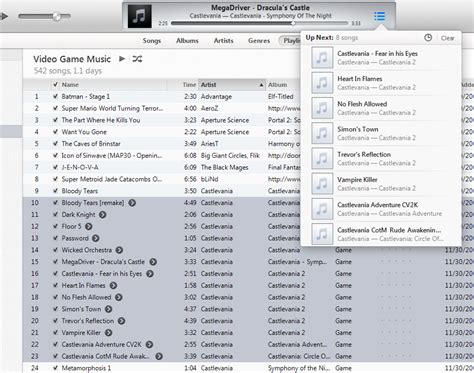Switch to the Genres tab
This screenshot has width=474, height=373.
tap(259, 41)
